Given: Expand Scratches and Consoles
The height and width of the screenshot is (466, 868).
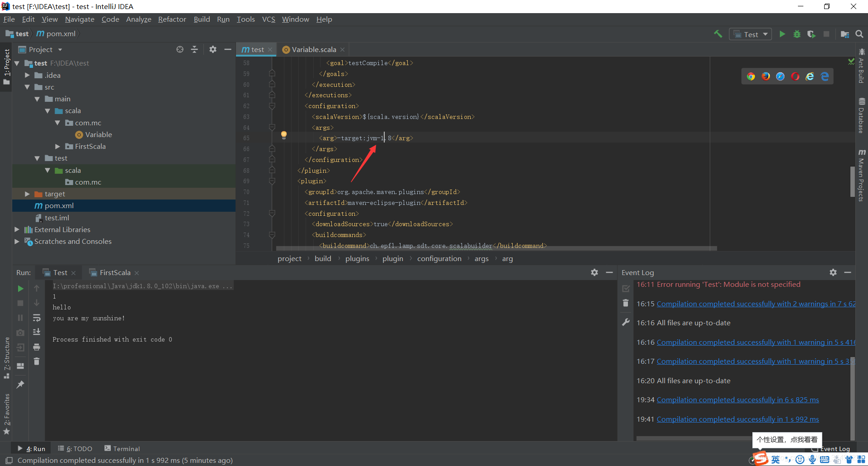Looking at the screenshot, I should pyautogui.click(x=17, y=241).
